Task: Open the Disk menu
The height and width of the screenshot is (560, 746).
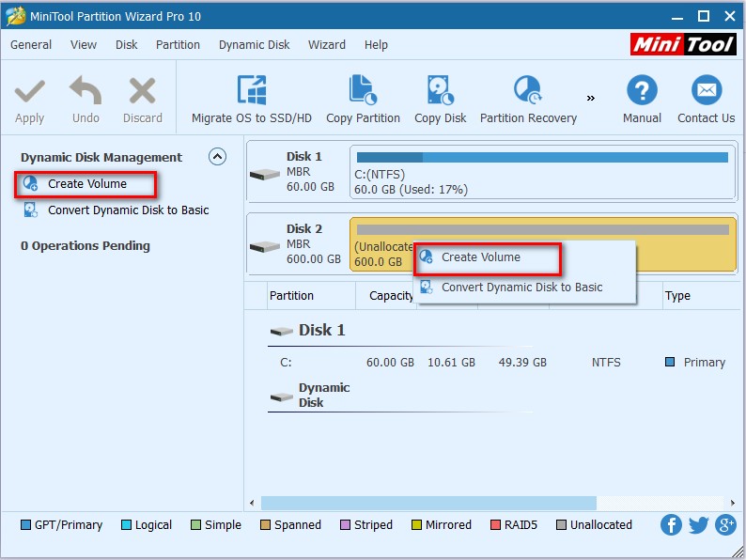Action: click(126, 45)
